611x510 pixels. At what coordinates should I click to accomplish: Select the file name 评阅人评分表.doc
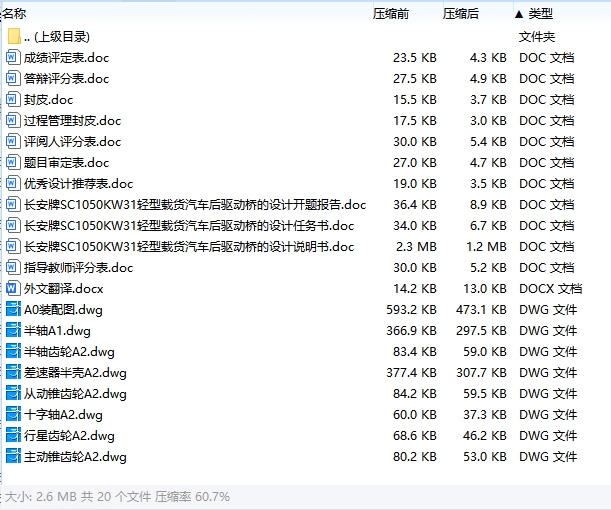point(72,142)
